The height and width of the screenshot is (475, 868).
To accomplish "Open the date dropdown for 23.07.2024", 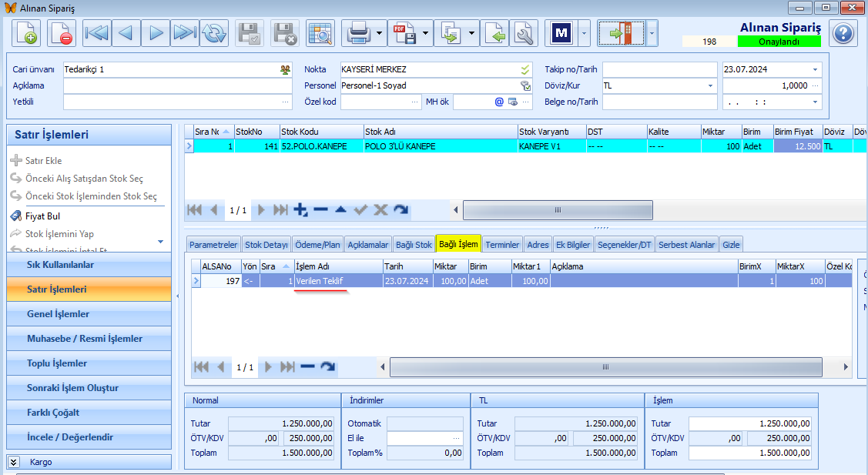I will pyautogui.click(x=815, y=70).
